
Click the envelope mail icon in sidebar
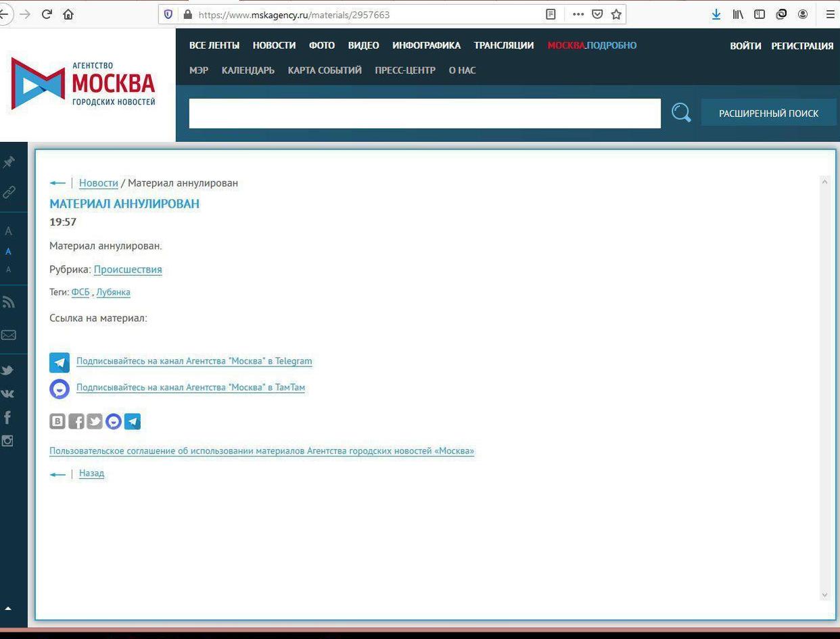point(9,335)
